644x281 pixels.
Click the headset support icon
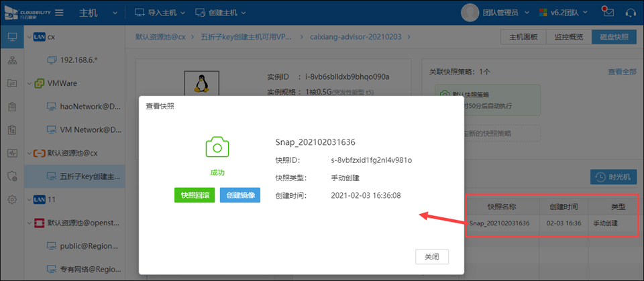(630, 13)
